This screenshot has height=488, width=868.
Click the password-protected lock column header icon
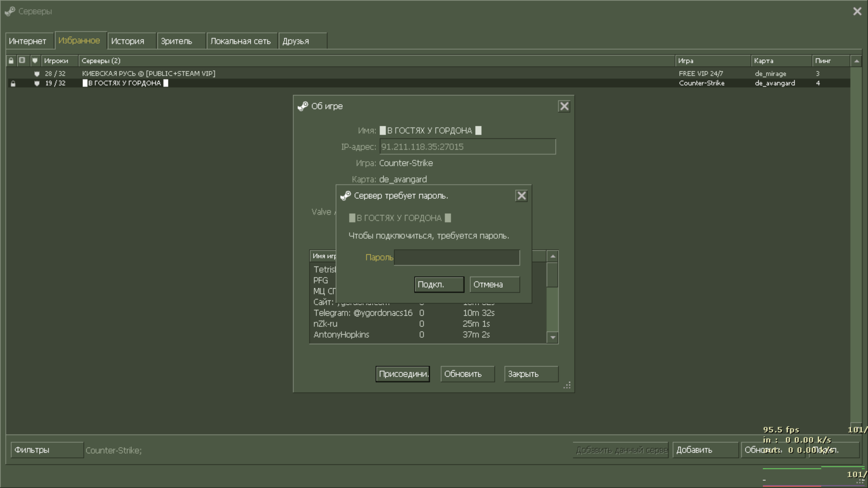click(11, 61)
